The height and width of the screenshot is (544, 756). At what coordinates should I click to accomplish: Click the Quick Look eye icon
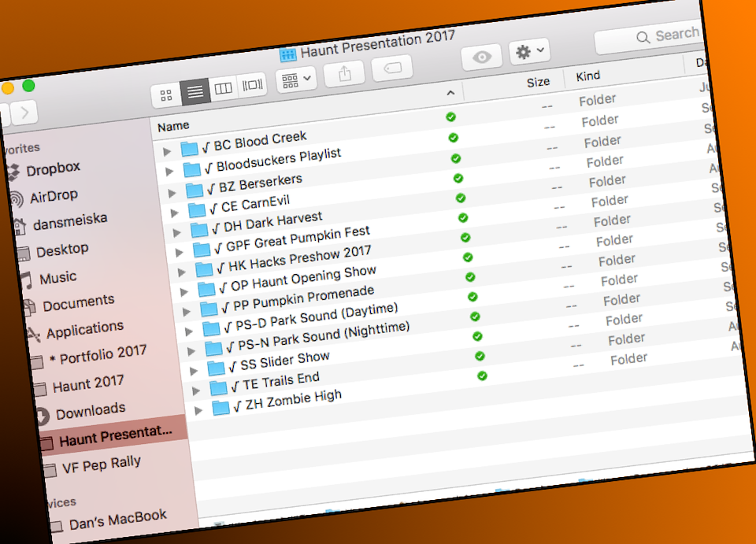482,57
